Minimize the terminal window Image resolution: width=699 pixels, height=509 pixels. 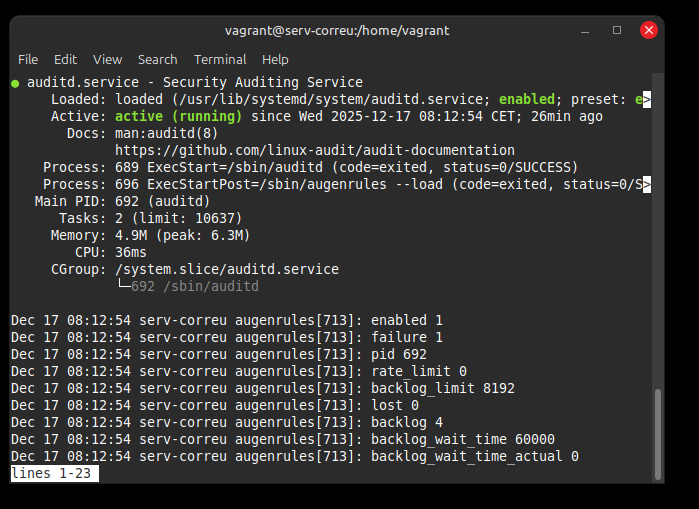click(585, 30)
